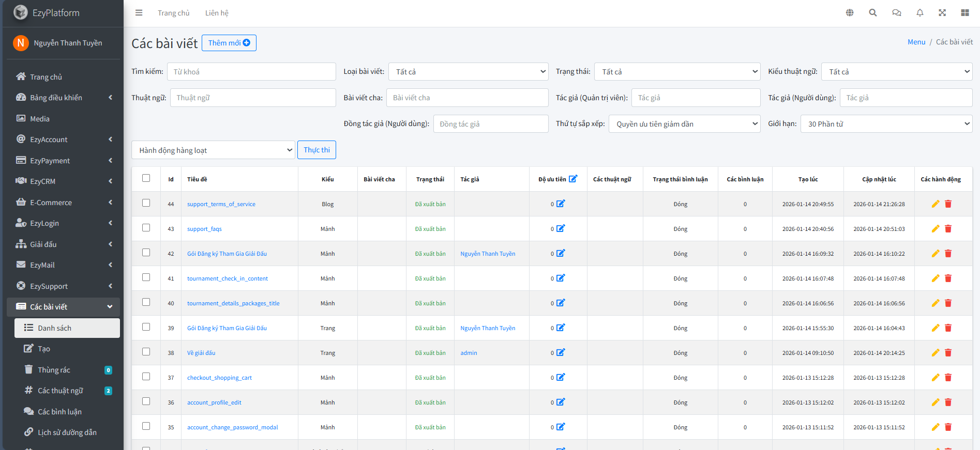The image size is (980, 450).
Task: Click the hamburger menu toggle icon
Action: click(x=139, y=13)
